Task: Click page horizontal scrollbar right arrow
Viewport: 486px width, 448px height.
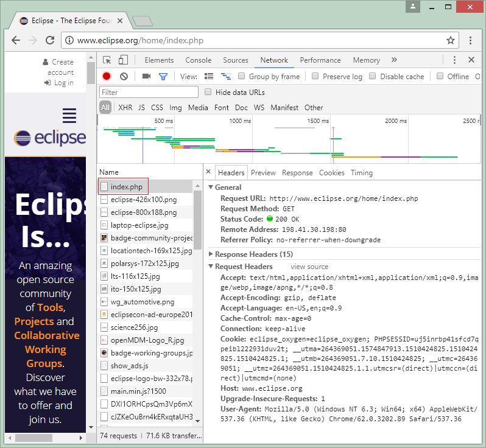Action: 80,438
